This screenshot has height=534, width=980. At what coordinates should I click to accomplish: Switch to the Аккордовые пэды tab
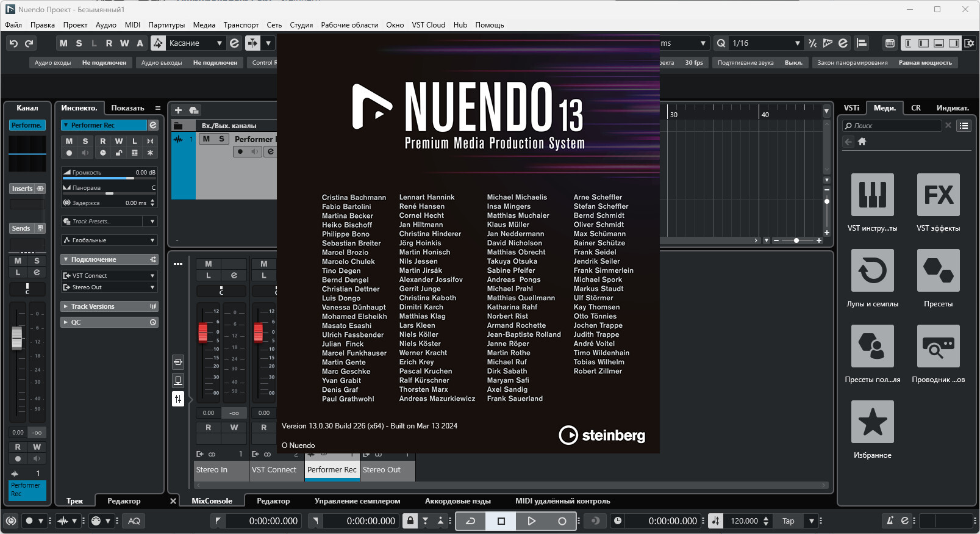(x=457, y=501)
